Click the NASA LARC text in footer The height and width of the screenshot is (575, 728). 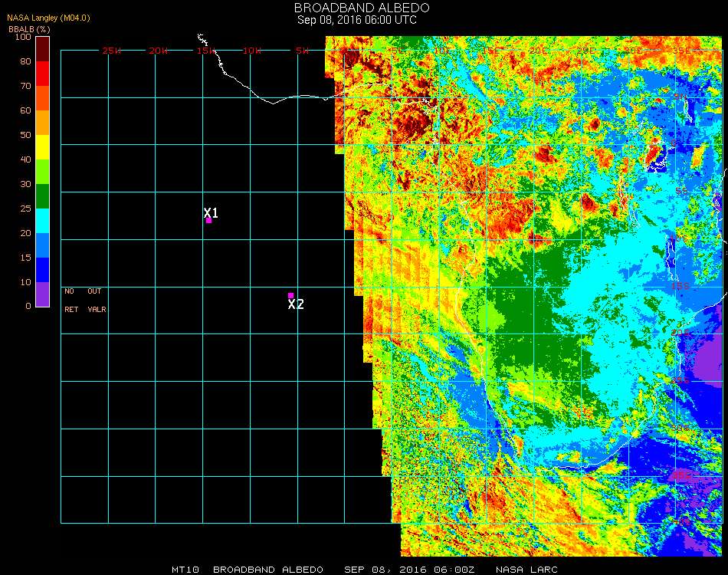click(x=526, y=570)
